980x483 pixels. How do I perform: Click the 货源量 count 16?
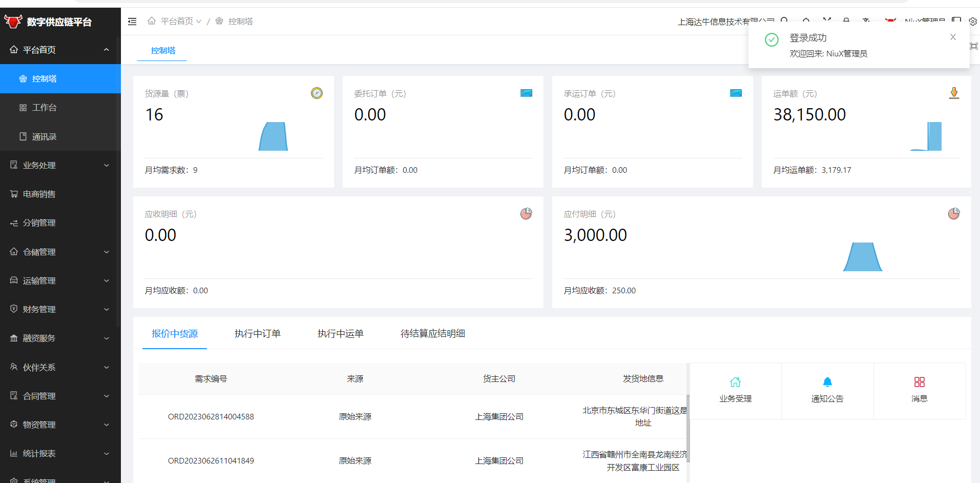154,114
